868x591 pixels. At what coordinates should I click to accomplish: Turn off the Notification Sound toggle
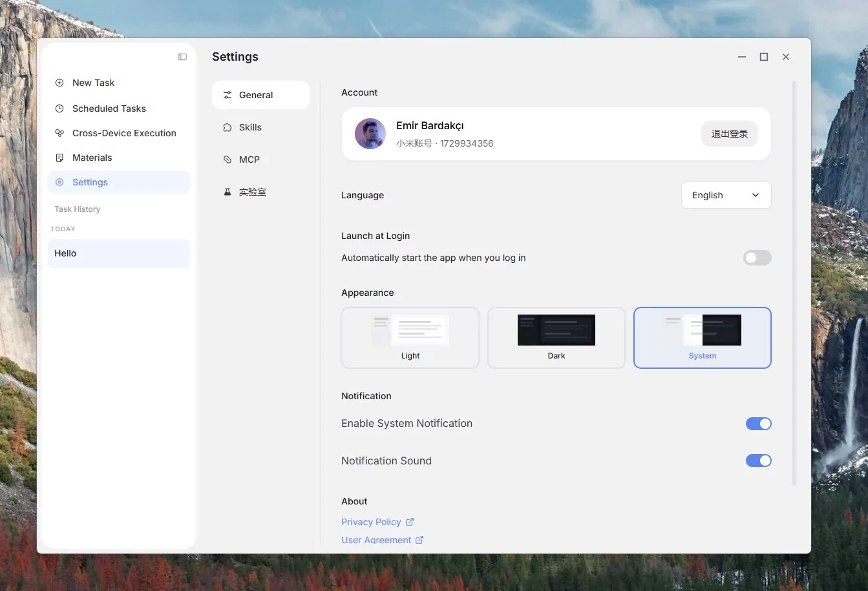(758, 461)
